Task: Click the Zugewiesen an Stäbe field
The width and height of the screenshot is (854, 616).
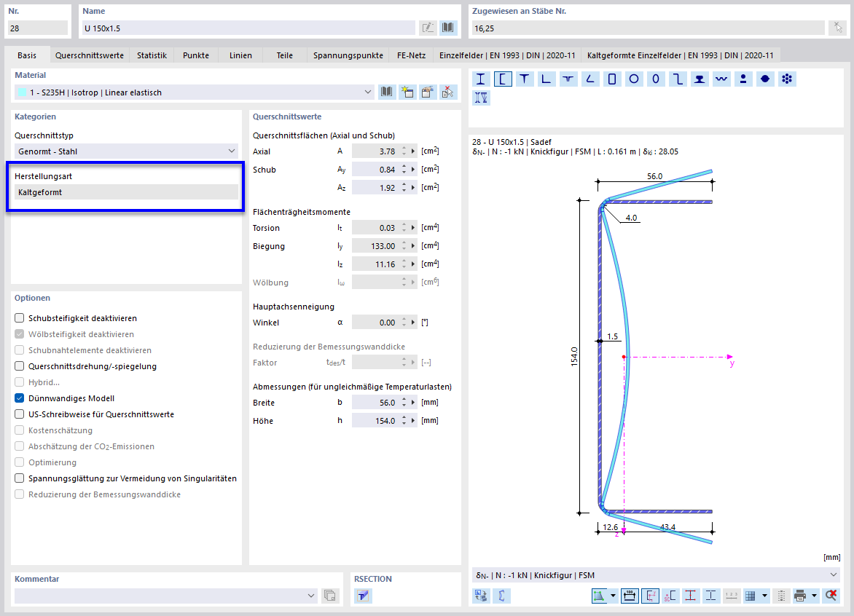Action: 648,28
